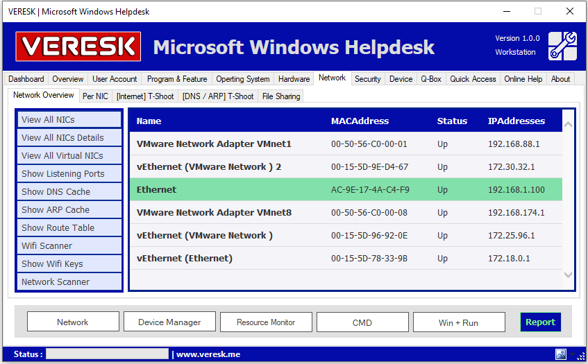Click the VERESK logo
588x364 pixels.
pos(78,46)
